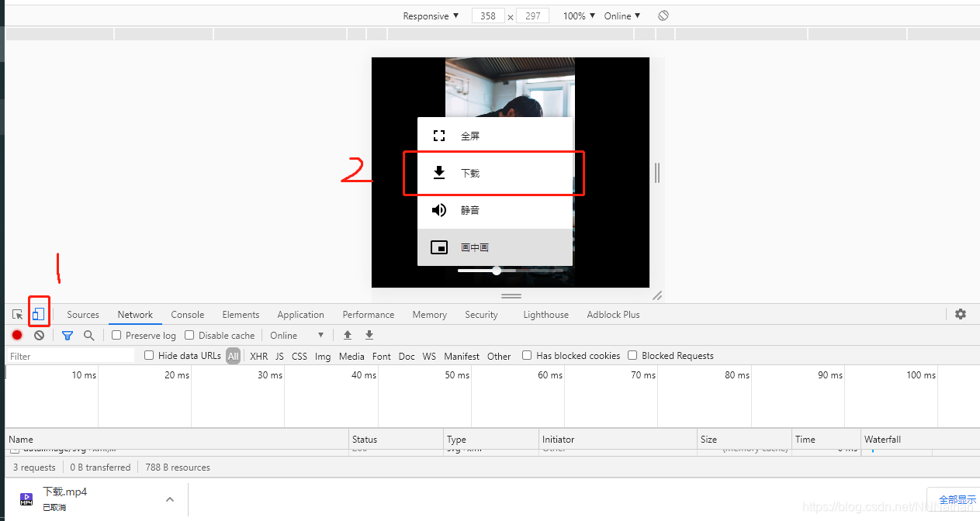Filter requests by Manifest type
This screenshot has width=980, height=521.
coord(462,356)
